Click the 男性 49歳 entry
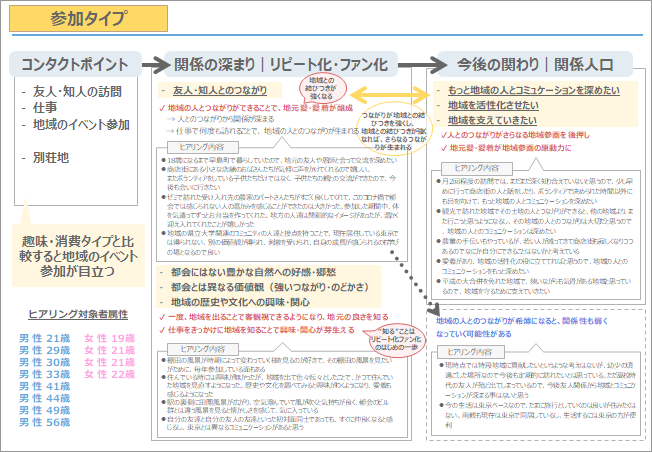 (x=44, y=410)
